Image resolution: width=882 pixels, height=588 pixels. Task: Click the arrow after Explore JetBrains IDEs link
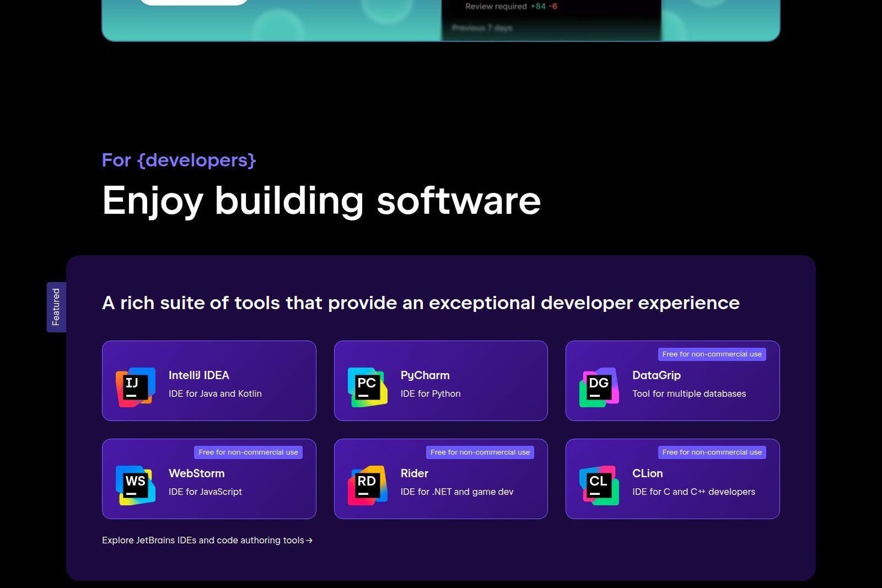point(309,541)
